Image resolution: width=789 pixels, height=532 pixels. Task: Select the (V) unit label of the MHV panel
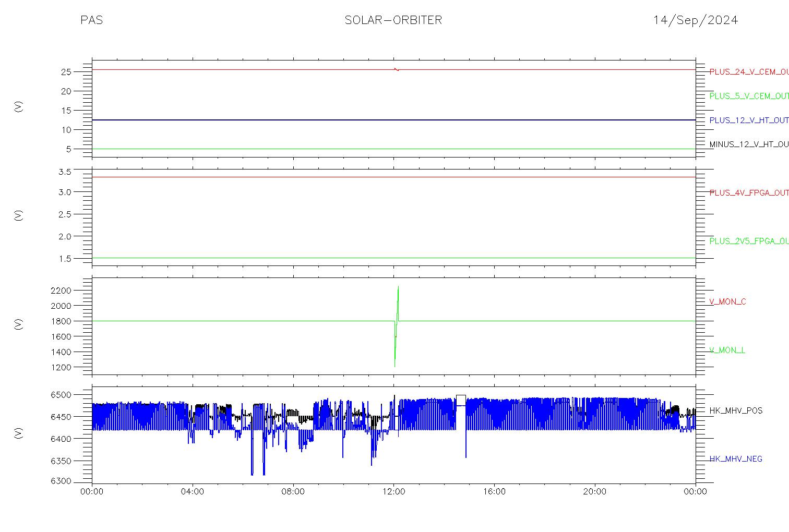click(19, 433)
